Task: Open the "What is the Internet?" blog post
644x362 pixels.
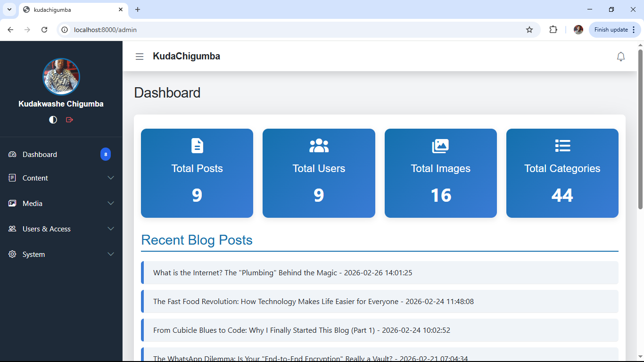Action: coord(282,272)
